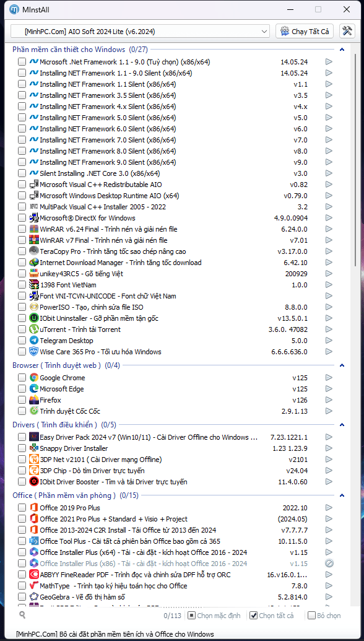Select Microsoft Windows Desktop Runtime AIO (x64)

point(109,196)
